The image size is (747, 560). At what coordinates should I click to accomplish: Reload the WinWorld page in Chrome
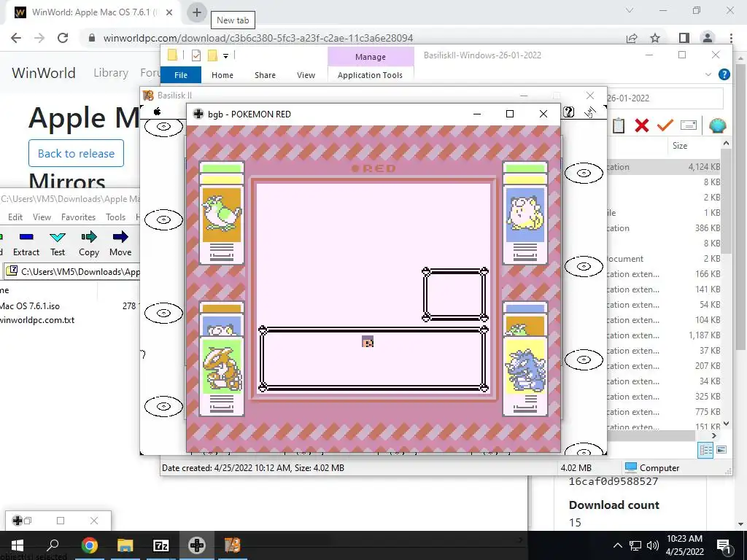pos(63,38)
